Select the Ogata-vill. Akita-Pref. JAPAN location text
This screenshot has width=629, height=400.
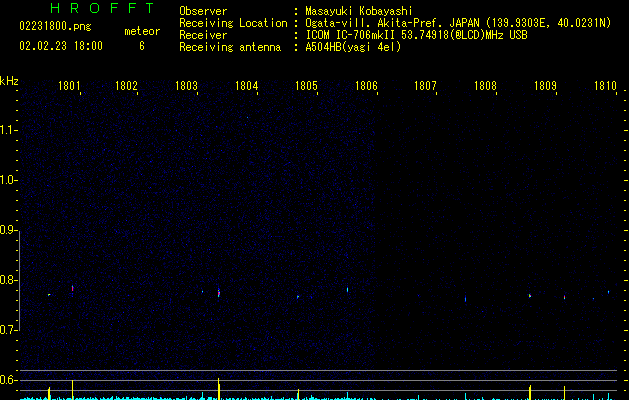(x=458, y=23)
